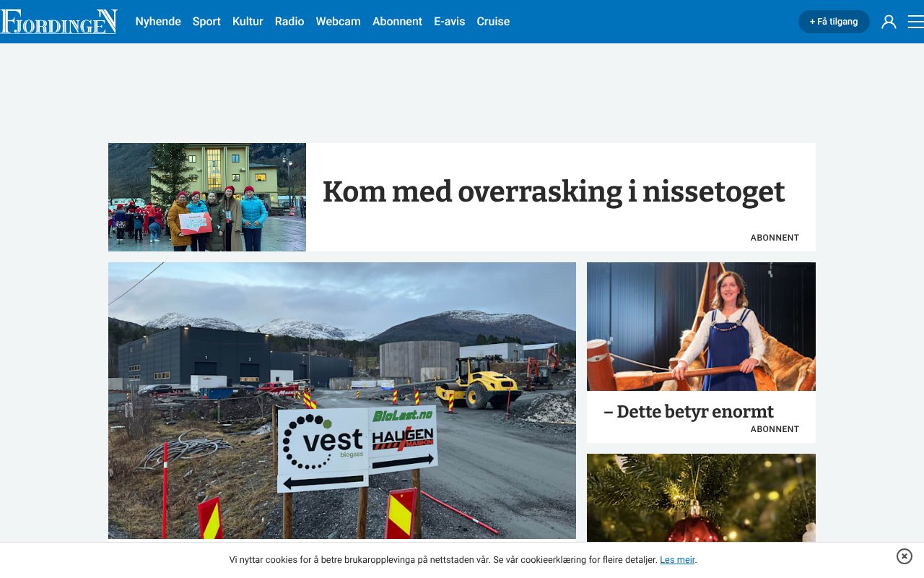Screen dimensions: 924x578
Task: Click the Christmas ornament photo
Action: pyautogui.click(x=701, y=498)
